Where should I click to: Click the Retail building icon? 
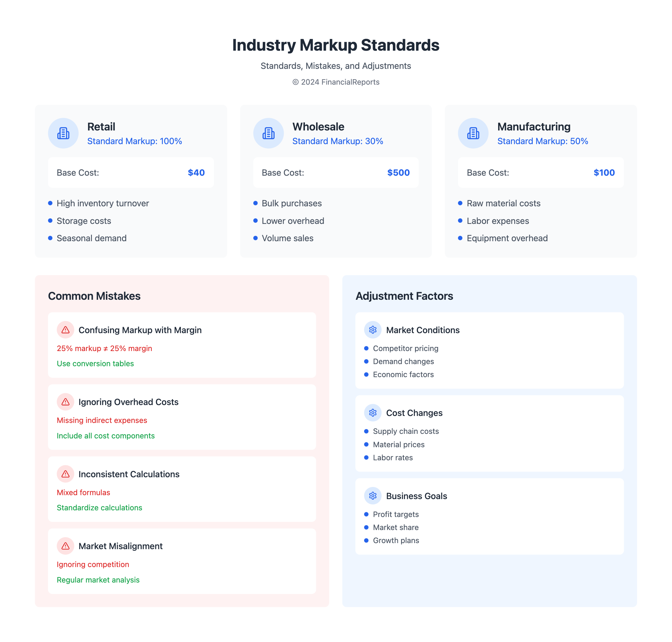click(63, 133)
